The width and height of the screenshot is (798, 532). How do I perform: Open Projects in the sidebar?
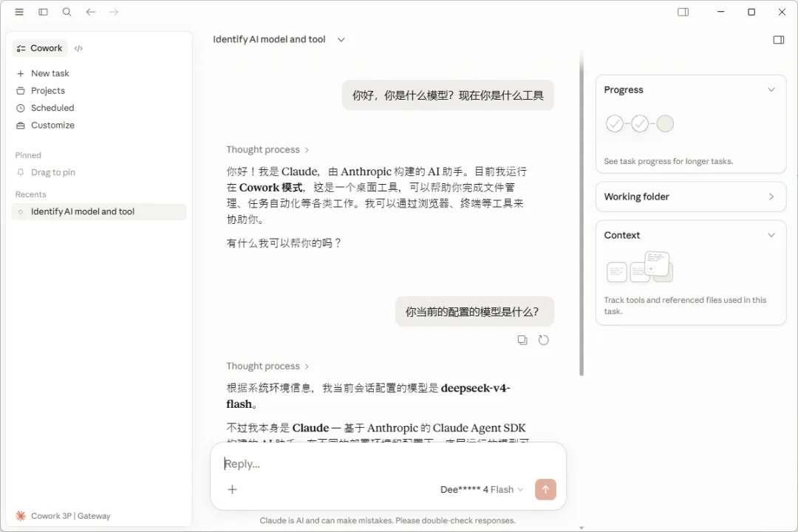48,91
